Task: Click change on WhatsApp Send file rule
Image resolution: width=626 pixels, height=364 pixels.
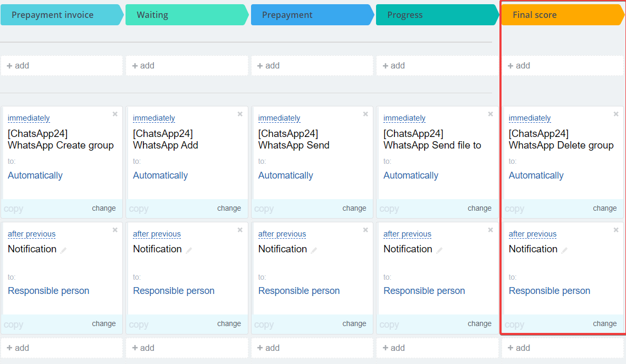Action: click(x=479, y=208)
